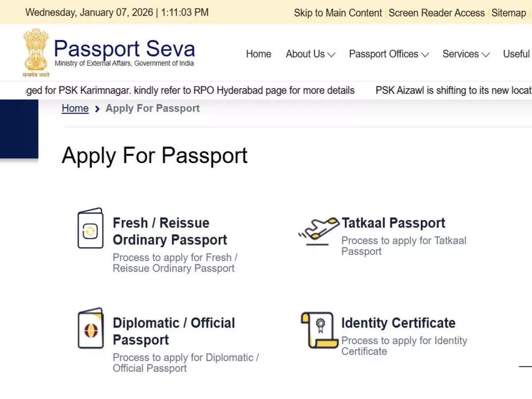
Task: Click the Passport Seva site title
Action: tap(124, 49)
